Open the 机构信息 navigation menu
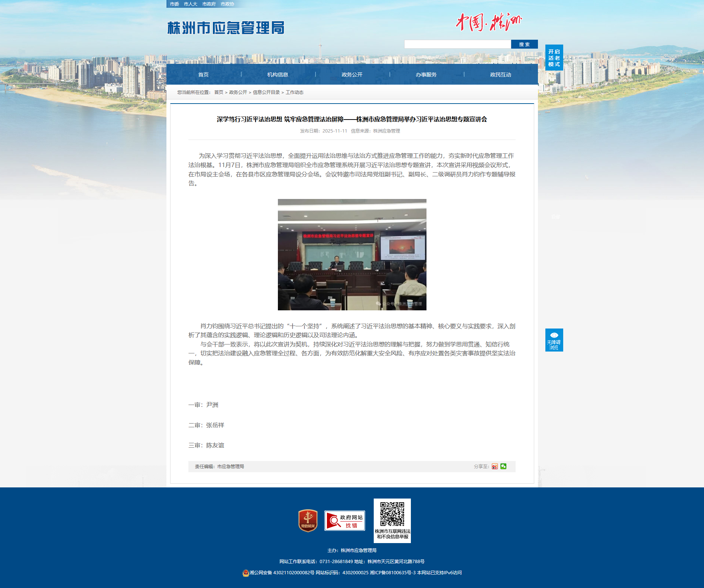This screenshot has width=704, height=588. pyautogui.click(x=278, y=75)
